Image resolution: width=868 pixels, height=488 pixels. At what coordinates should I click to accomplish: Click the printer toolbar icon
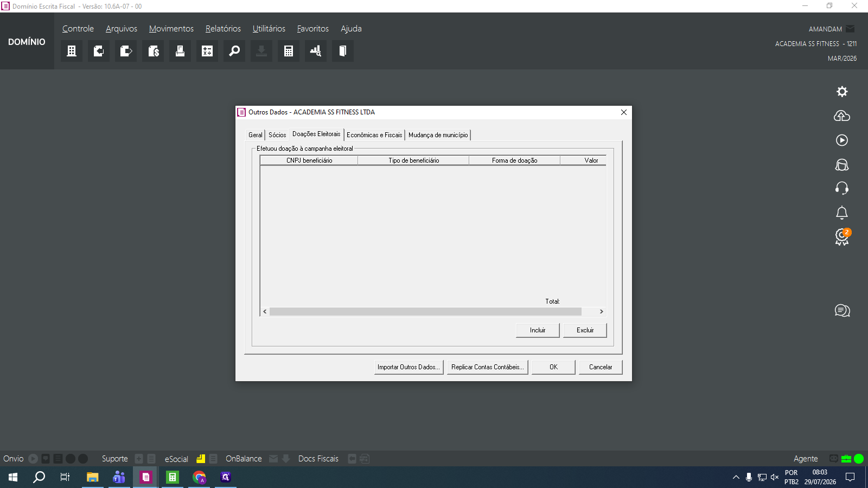coord(180,51)
